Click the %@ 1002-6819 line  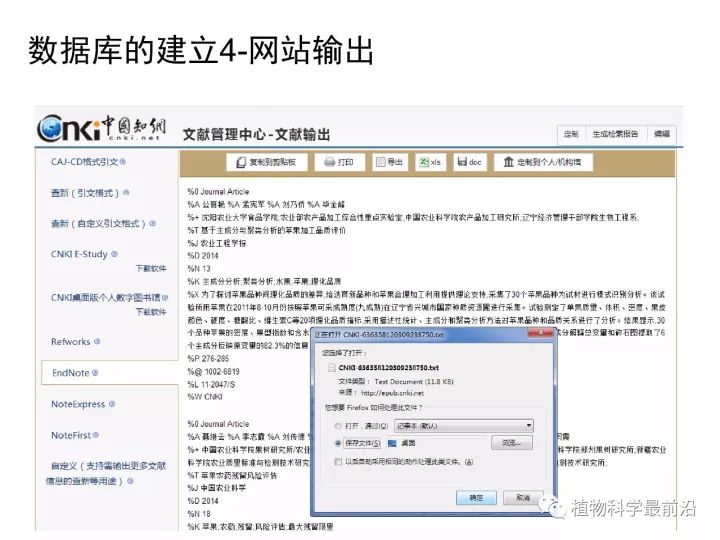click(214, 371)
